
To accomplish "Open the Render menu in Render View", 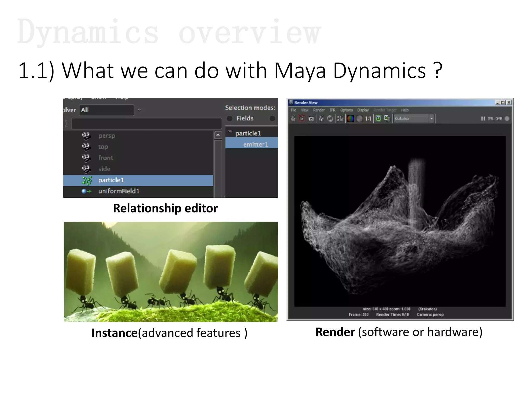I will tap(319, 110).
